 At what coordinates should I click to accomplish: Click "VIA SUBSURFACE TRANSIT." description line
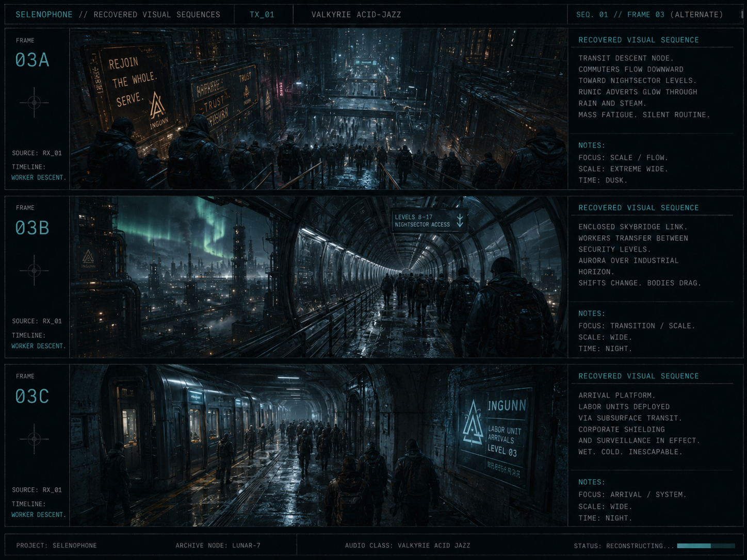[x=630, y=418]
